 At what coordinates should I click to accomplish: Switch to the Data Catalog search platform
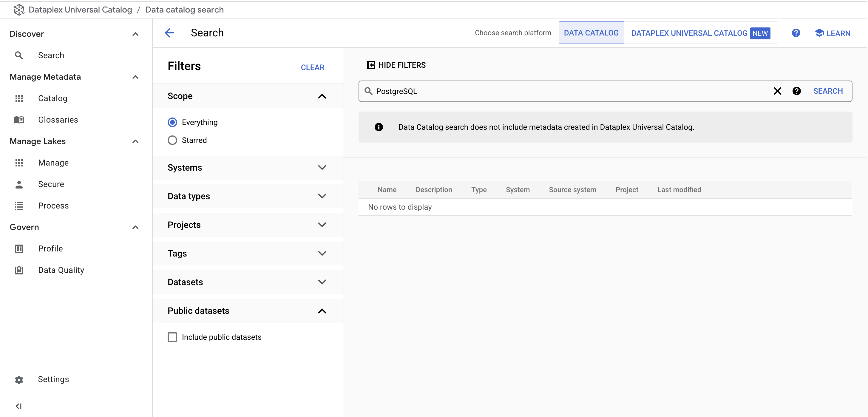pyautogui.click(x=591, y=33)
